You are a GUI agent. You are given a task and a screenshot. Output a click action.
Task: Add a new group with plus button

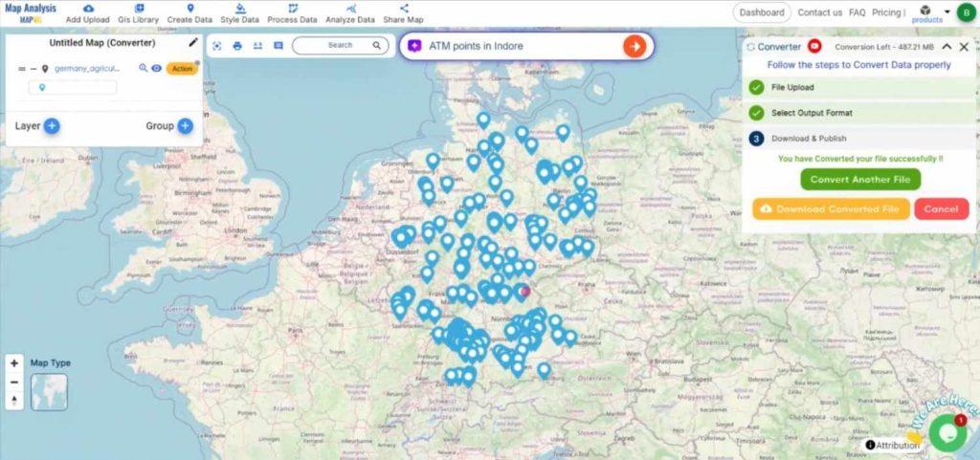click(185, 126)
